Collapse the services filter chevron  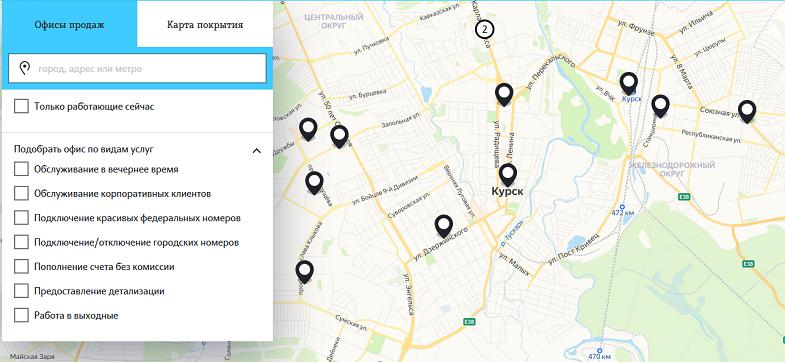point(257,150)
